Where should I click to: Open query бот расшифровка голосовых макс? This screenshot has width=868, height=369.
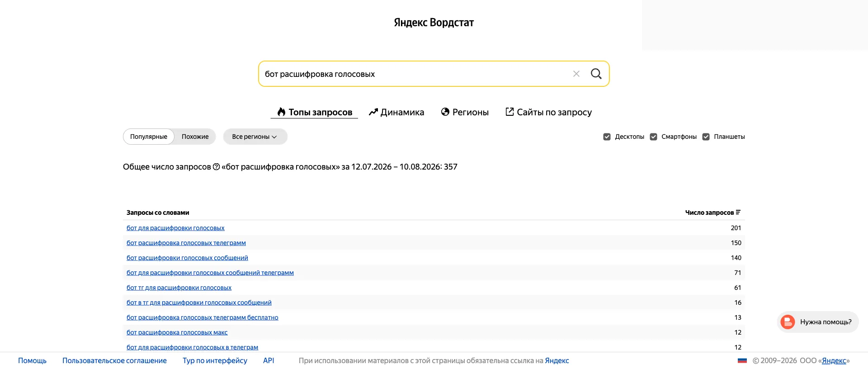[177, 332]
